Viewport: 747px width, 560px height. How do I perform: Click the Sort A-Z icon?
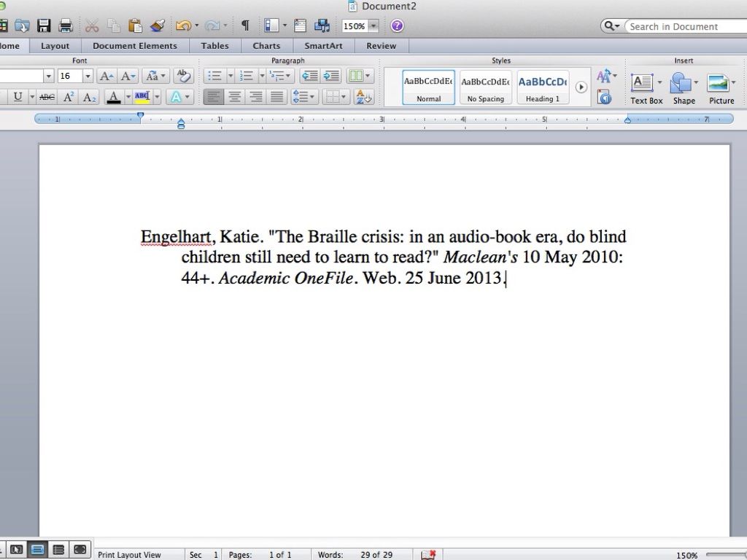[363, 96]
